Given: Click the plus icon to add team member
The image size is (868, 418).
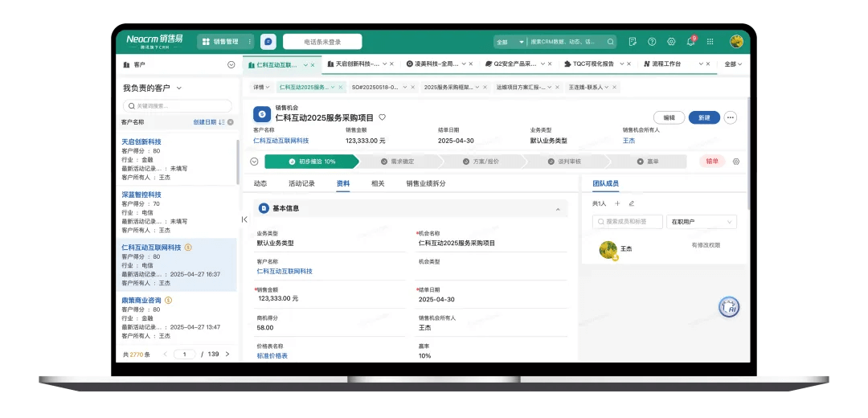Looking at the screenshot, I should 618,203.
